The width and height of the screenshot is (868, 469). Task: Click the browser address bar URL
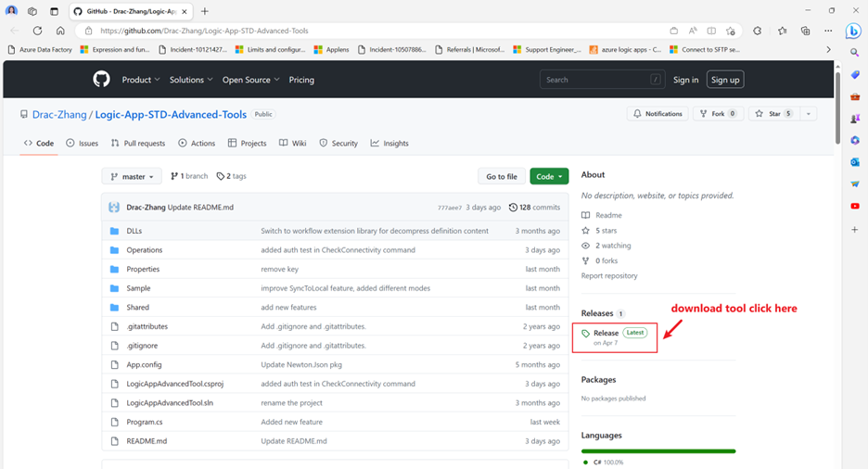click(204, 31)
